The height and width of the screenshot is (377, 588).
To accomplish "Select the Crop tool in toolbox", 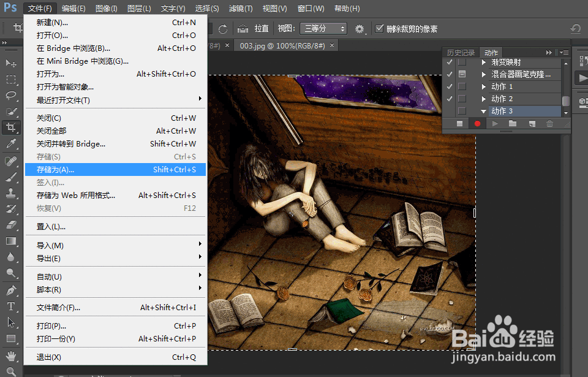I will pyautogui.click(x=11, y=128).
